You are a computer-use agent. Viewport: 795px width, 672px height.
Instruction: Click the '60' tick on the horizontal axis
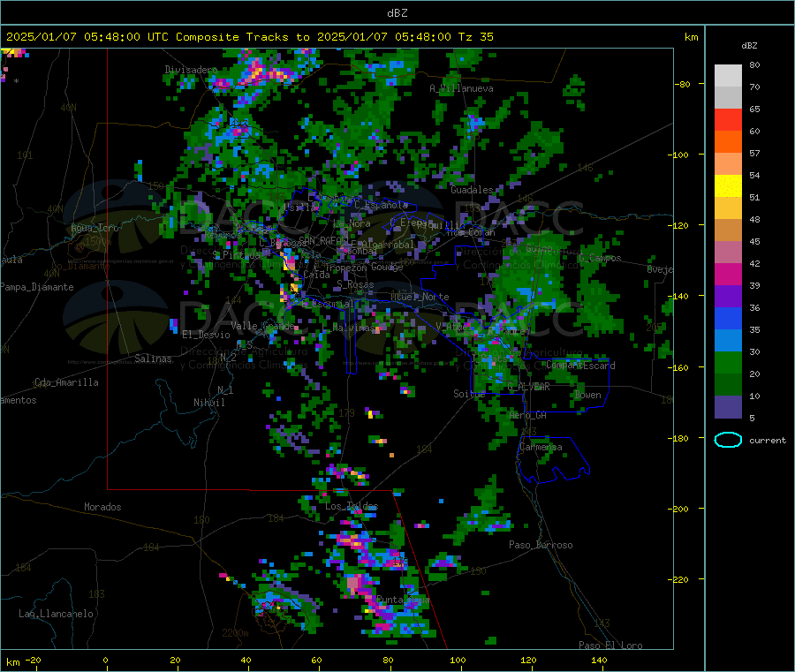coord(316,660)
